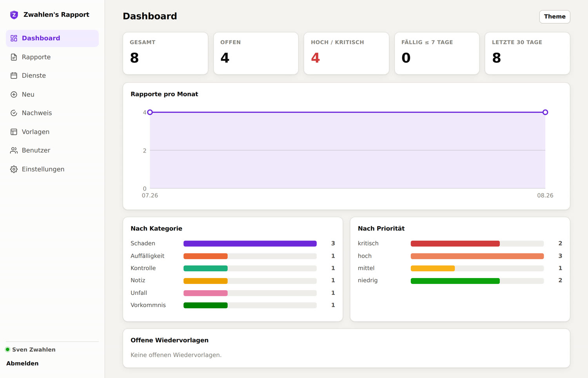Open the Dashboard menu item

[x=52, y=38]
